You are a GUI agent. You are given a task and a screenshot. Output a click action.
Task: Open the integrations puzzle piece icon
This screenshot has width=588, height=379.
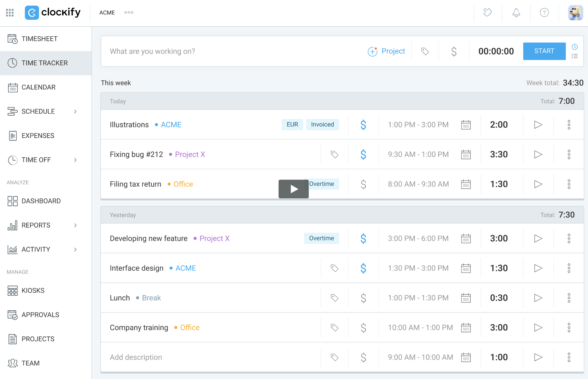click(488, 13)
